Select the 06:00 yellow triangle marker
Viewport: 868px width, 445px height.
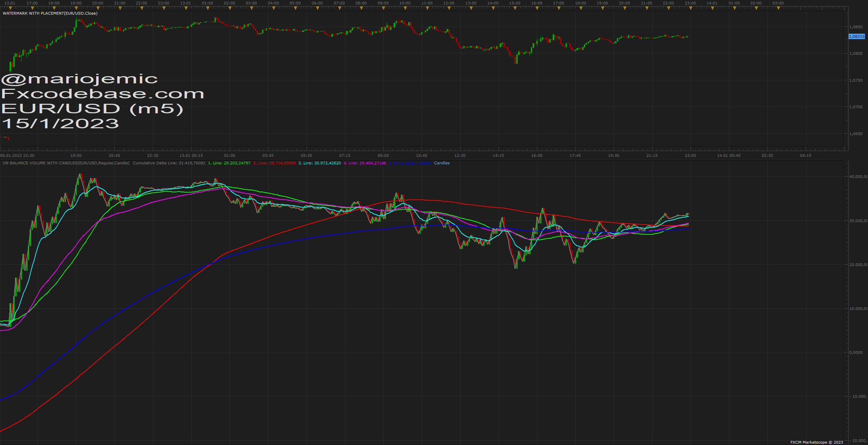pos(317,8)
